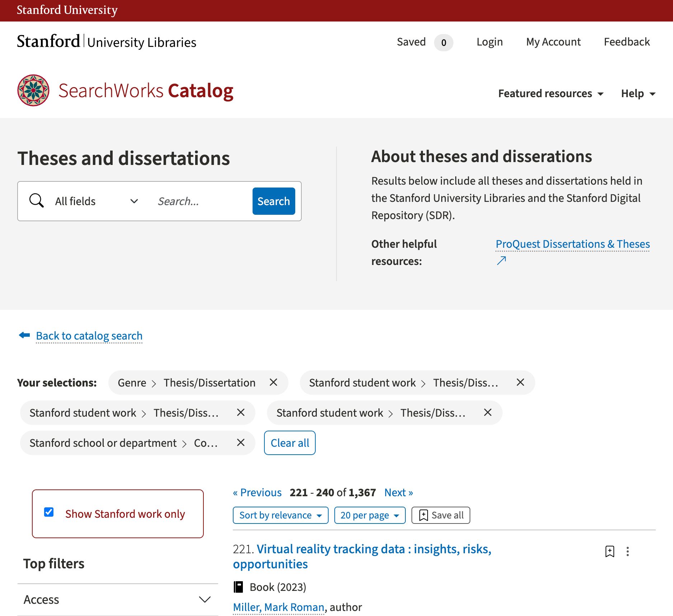
Task: Click the book format icon for result 221
Action: [239, 587]
